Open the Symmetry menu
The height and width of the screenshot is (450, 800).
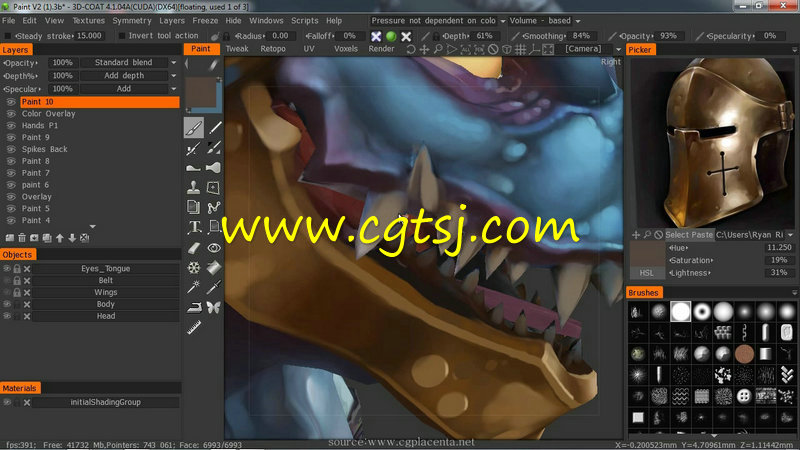click(x=132, y=21)
